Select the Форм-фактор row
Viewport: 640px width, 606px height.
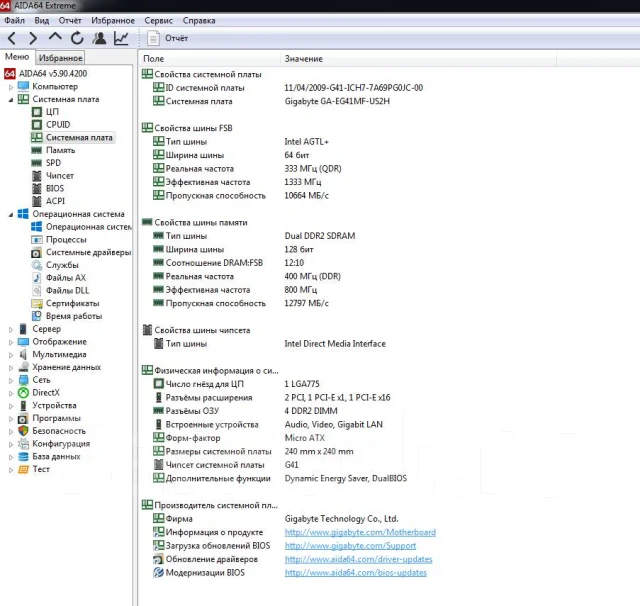pos(239,438)
